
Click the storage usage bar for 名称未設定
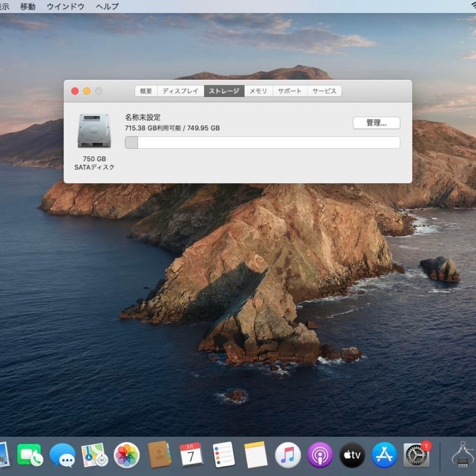pyautogui.click(x=262, y=142)
